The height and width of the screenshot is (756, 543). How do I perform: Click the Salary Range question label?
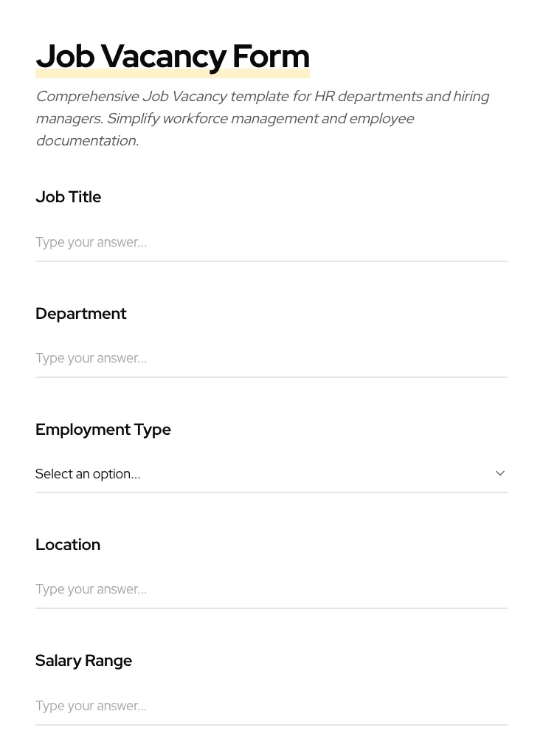click(x=83, y=661)
